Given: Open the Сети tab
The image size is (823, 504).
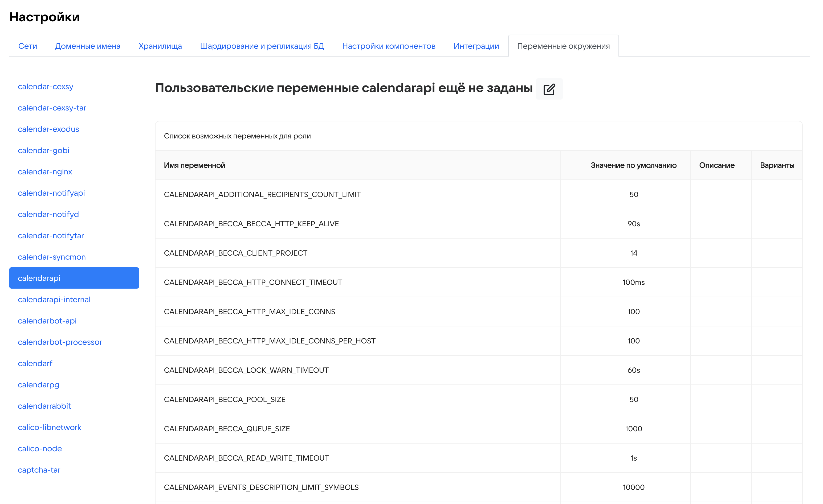Looking at the screenshot, I should pos(27,46).
